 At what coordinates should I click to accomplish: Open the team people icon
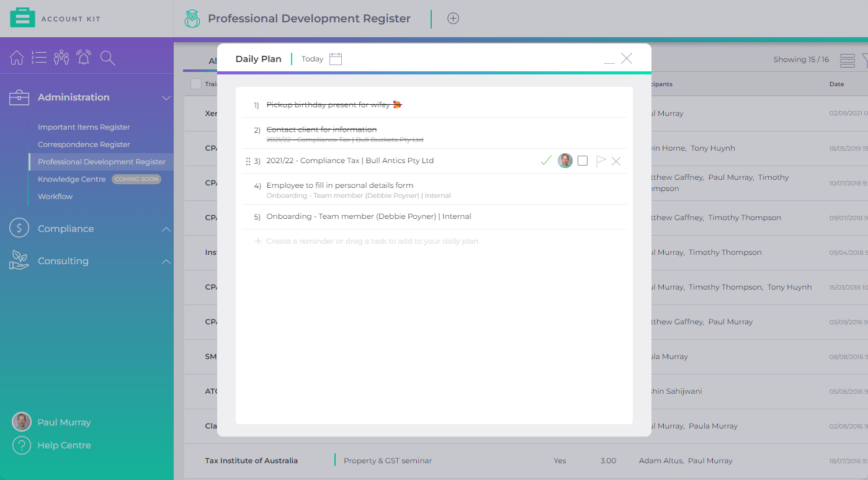point(61,58)
